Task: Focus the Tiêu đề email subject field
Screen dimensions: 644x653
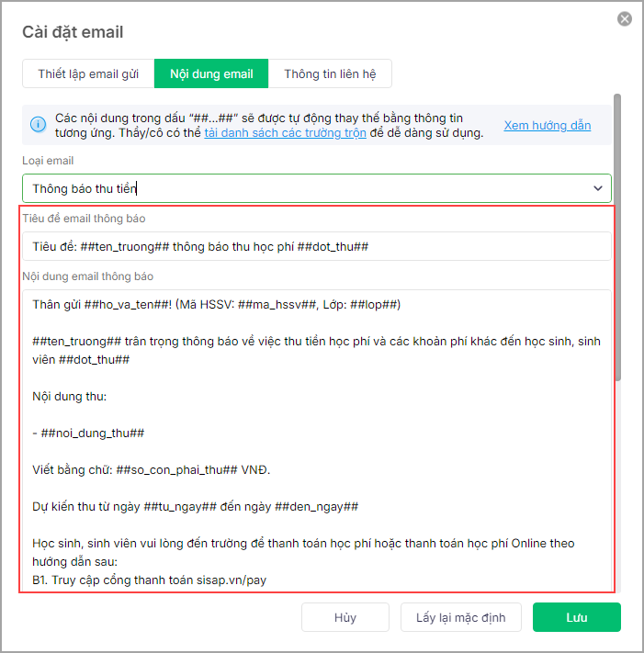Action: 317,247
